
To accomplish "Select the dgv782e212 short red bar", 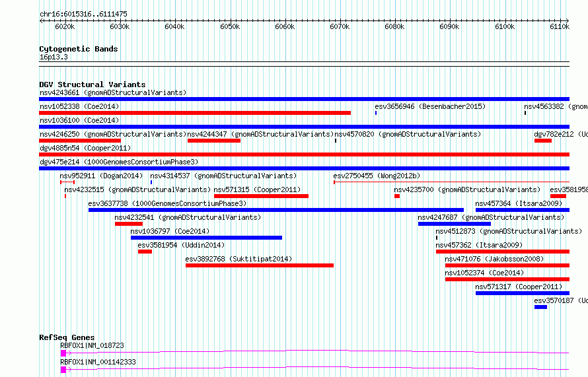I will [543, 141].
